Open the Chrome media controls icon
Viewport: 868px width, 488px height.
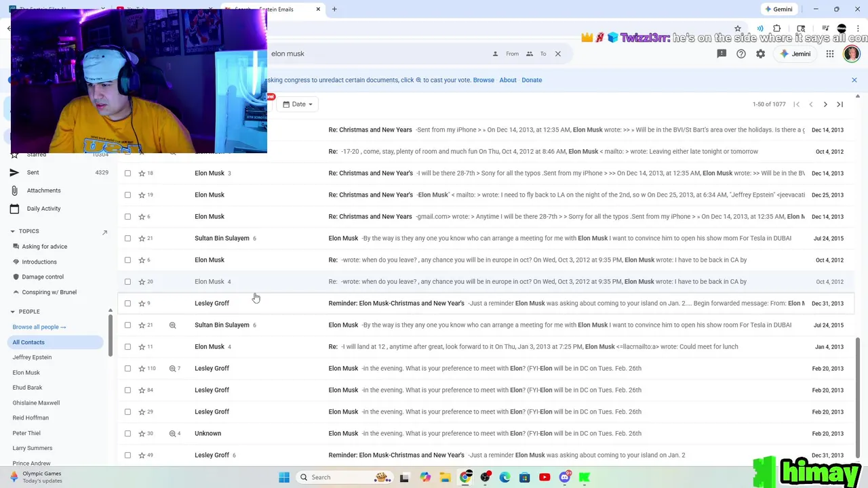tap(825, 28)
